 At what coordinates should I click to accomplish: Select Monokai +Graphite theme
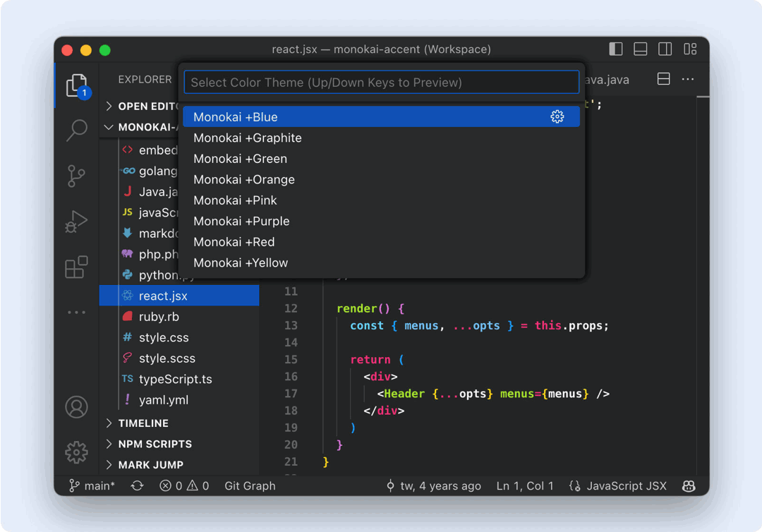[x=381, y=138]
